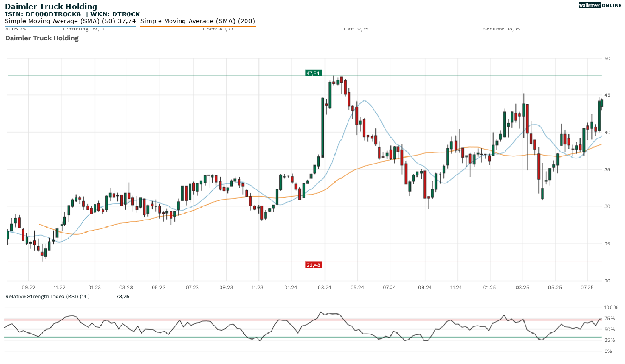The width and height of the screenshot is (625, 364).
Task: Click the 09.23 date axis label
Action: pyautogui.click(x=226, y=287)
